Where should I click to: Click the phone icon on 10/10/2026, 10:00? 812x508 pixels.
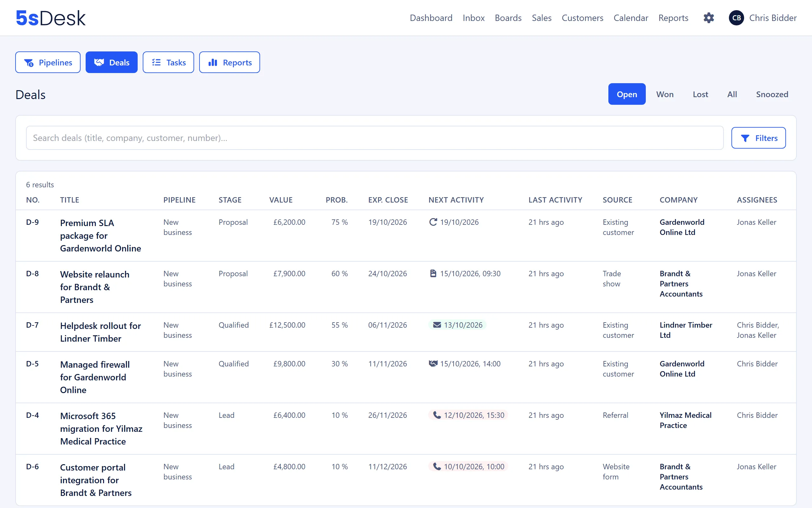pyautogui.click(x=437, y=466)
